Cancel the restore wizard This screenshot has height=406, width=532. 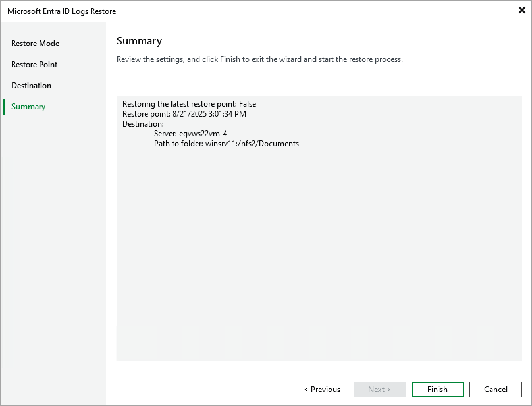(x=495, y=389)
